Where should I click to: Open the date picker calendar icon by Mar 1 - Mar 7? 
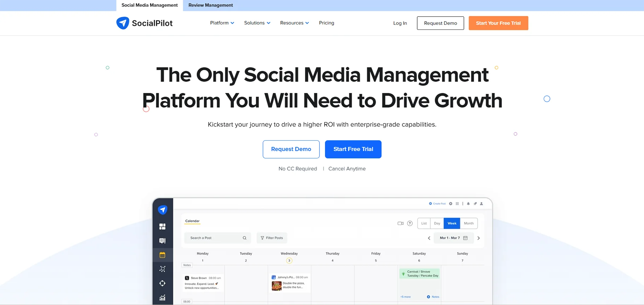(465, 238)
